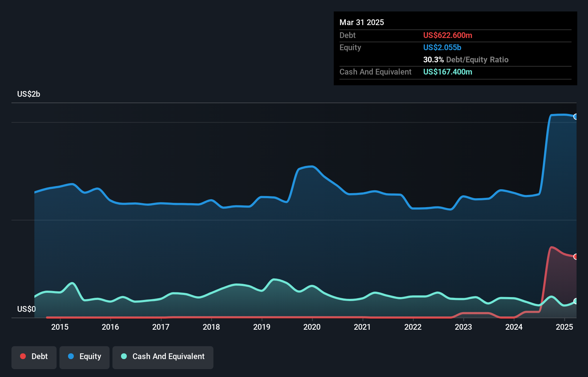This screenshot has width=588, height=377.
Task: Click the 2016 x-axis label
Action: coord(110,327)
